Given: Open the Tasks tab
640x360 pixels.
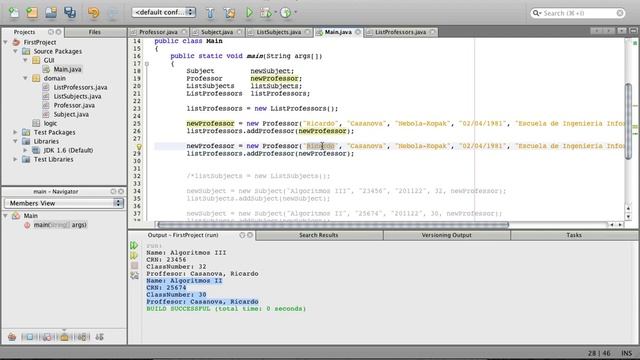Looking at the screenshot, I should tap(573, 235).
